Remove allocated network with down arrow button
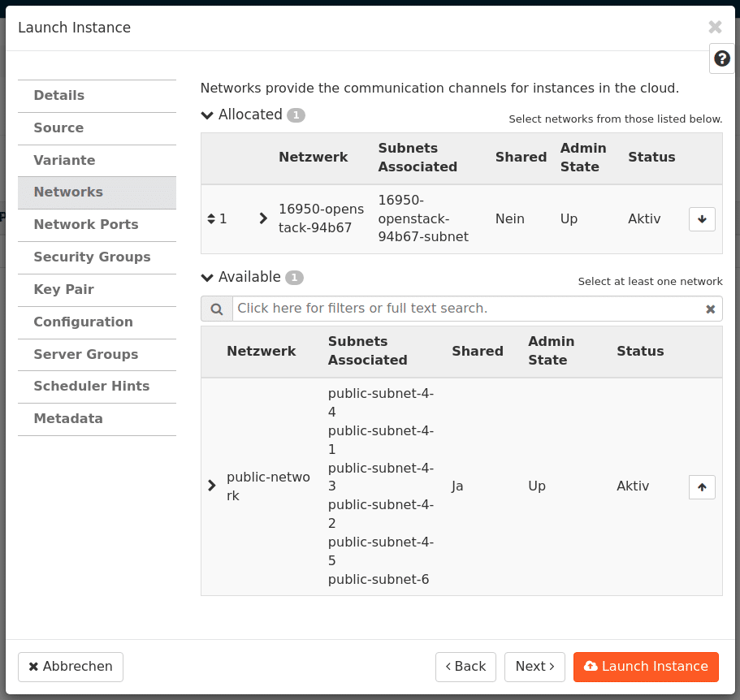 pos(702,219)
